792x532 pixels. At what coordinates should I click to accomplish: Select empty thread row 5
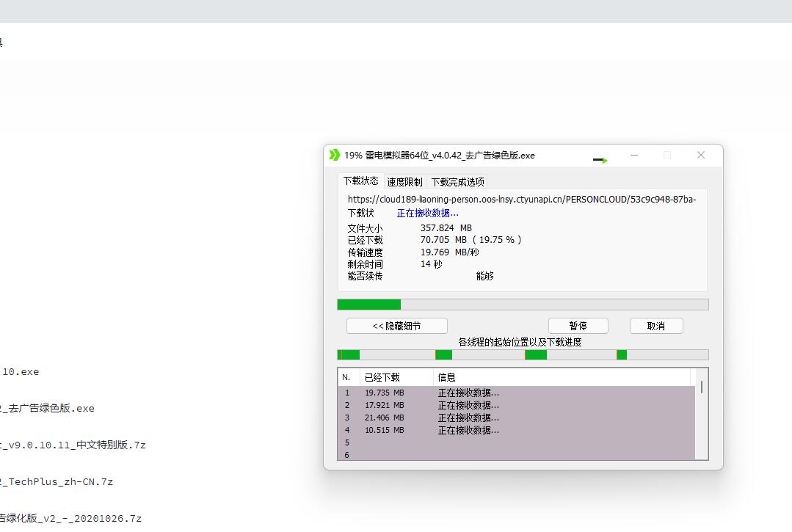pyautogui.click(x=516, y=442)
